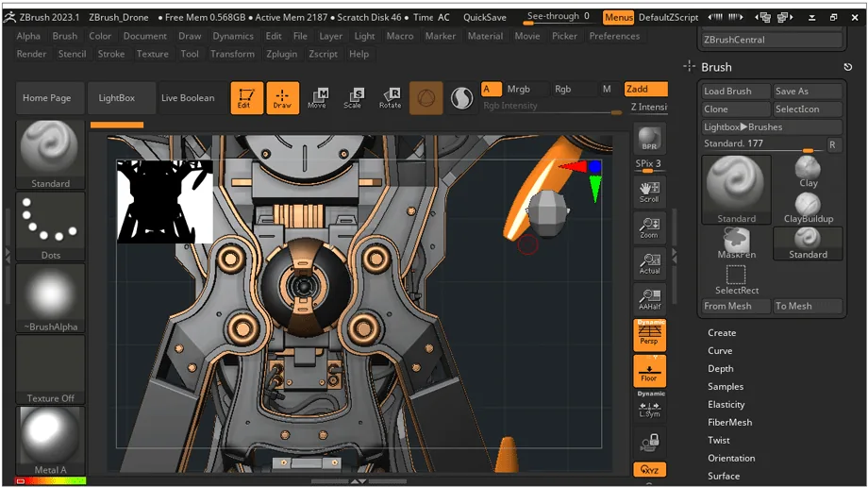Toggle the Zadd mode button
868x487 pixels.
pos(645,89)
